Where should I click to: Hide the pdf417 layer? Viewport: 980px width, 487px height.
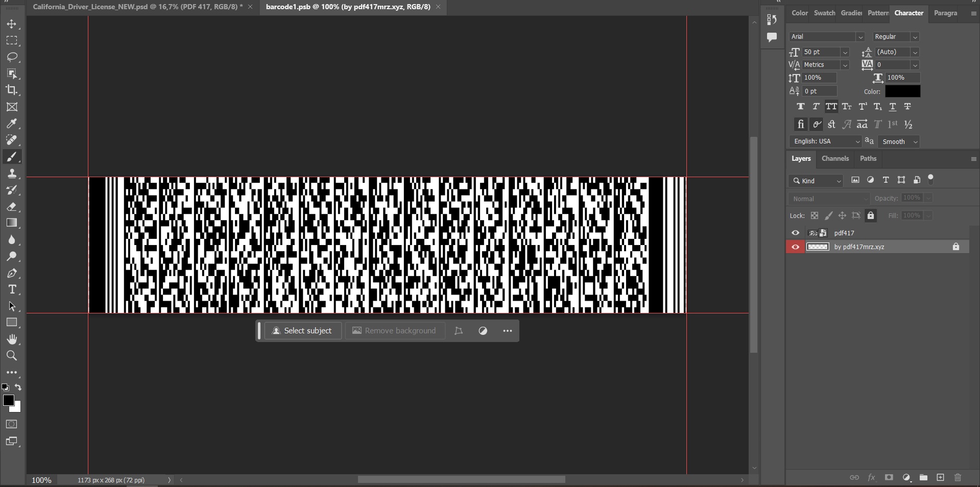click(795, 233)
